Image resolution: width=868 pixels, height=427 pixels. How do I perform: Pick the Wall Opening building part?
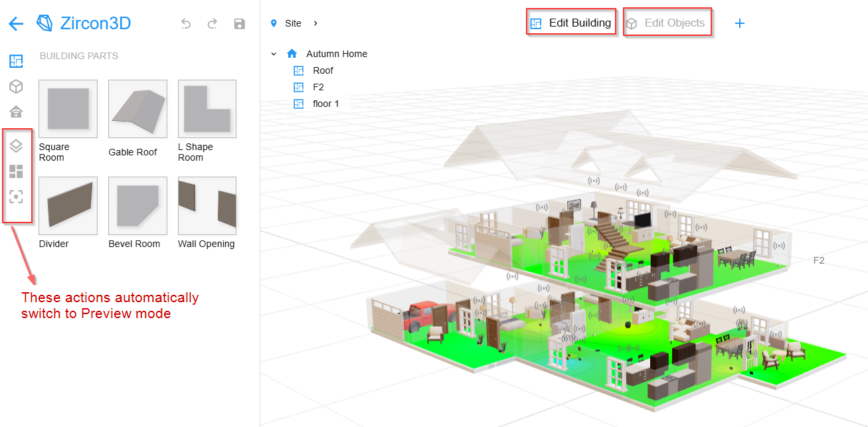click(x=207, y=206)
